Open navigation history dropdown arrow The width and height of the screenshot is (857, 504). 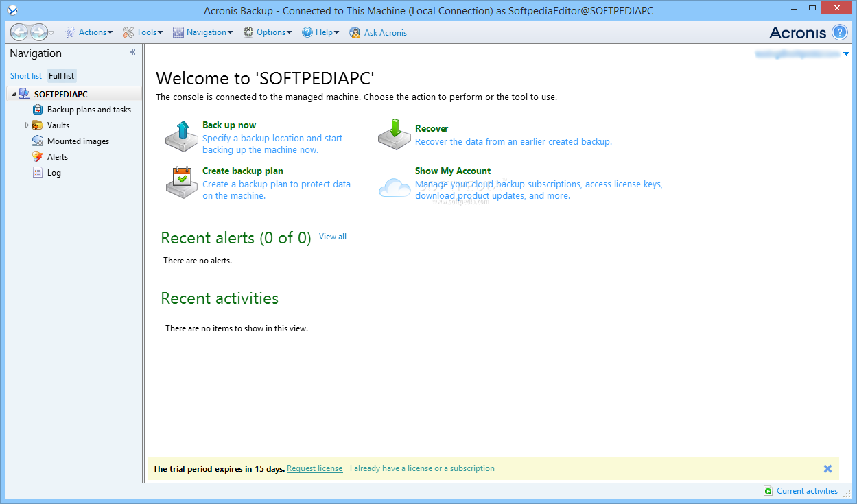click(51, 33)
